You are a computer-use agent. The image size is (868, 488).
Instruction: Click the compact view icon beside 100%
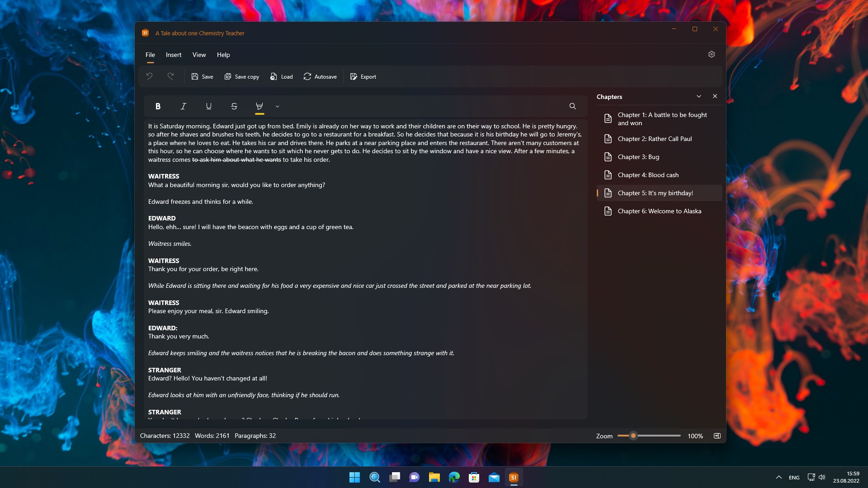(717, 436)
